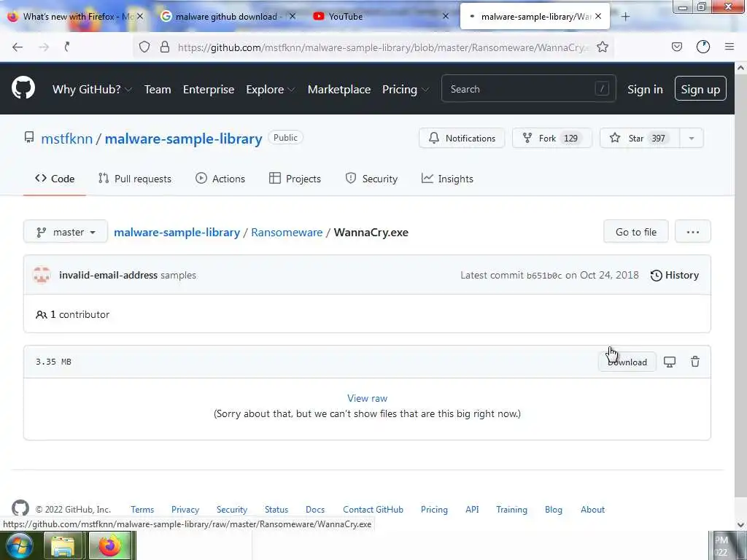View site security padlock info
This screenshot has width=747, height=560.
click(165, 47)
